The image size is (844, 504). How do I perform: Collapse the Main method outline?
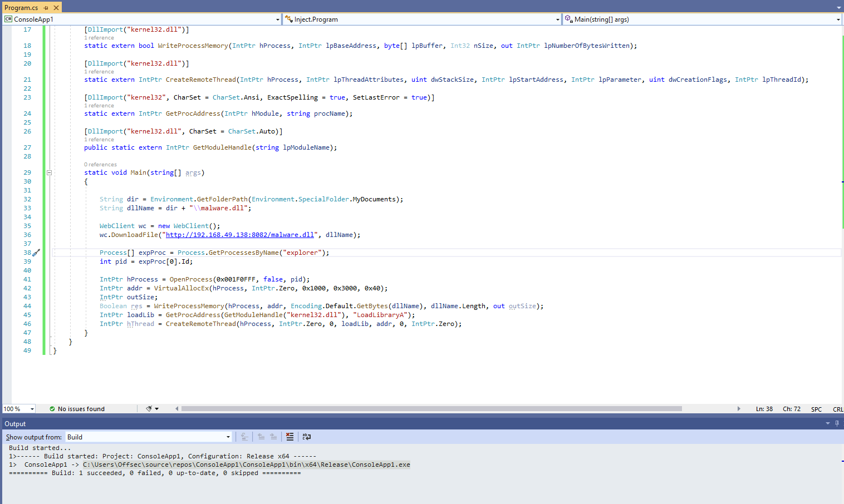tap(49, 172)
